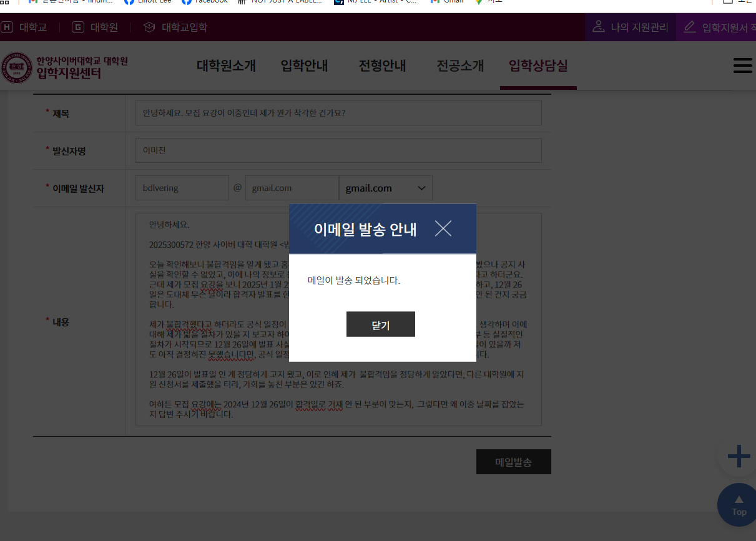Select the 대학원소개 navigation item

pos(225,66)
